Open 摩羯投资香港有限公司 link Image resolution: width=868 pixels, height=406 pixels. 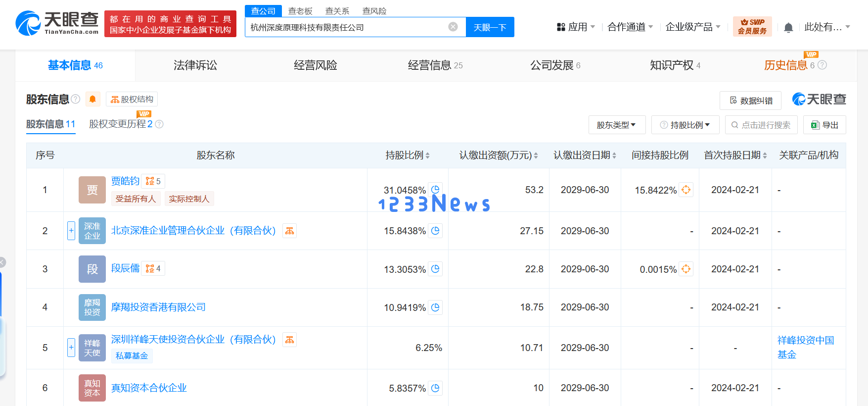tap(158, 307)
